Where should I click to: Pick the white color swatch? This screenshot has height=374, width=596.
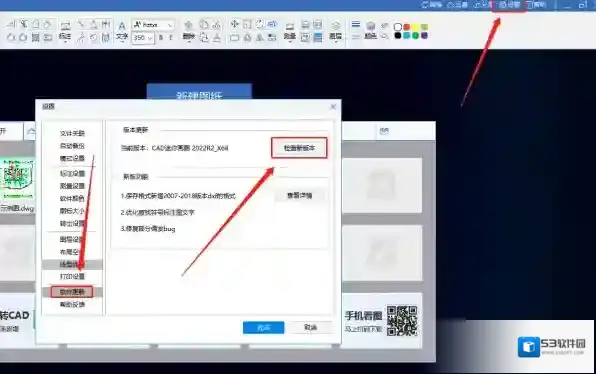398,27
